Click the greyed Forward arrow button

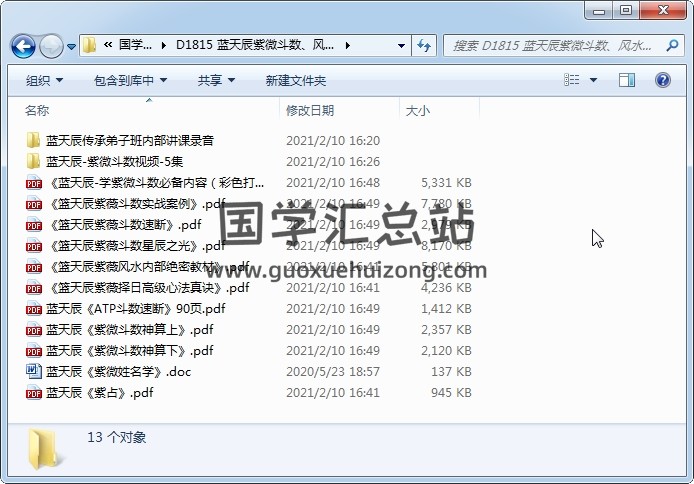(51, 46)
